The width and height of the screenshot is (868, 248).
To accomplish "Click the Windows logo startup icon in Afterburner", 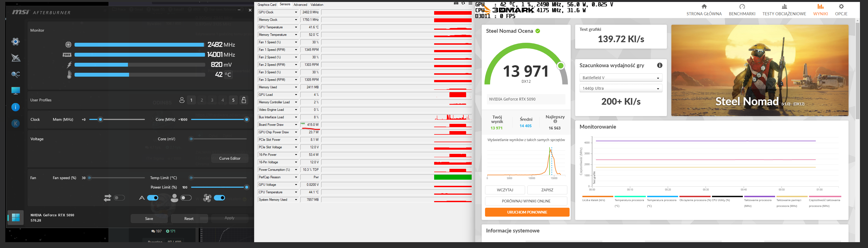I will pyautogui.click(x=16, y=217).
